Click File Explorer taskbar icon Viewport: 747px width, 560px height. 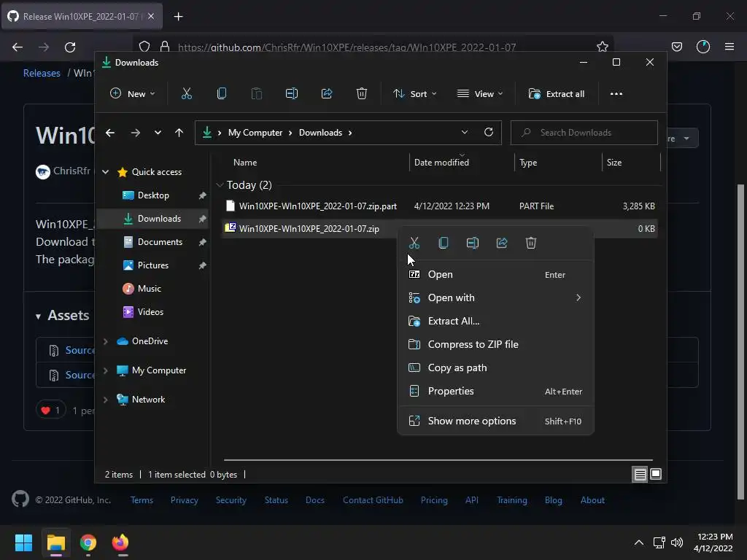(56, 542)
